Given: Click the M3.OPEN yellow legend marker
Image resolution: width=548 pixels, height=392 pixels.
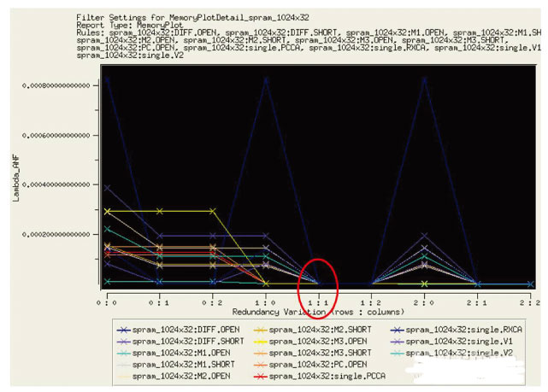Looking at the screenshot, I should click(261, 342).
